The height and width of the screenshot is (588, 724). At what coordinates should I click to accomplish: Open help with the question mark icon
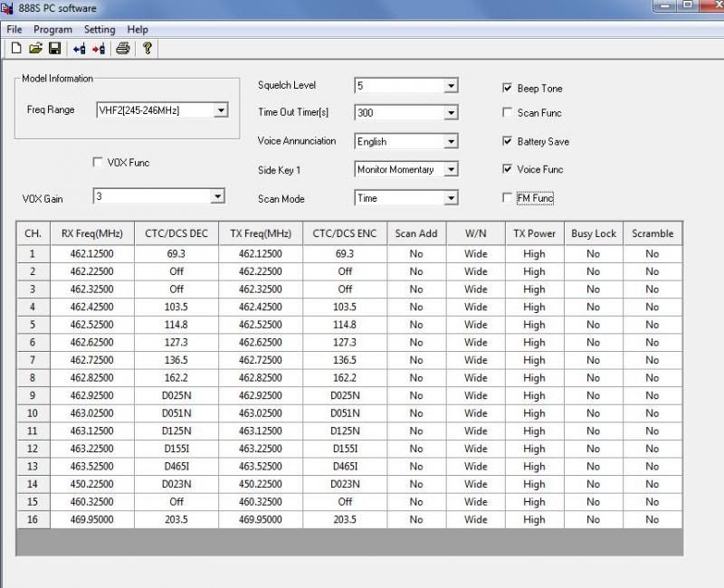(x=148, y=48)
